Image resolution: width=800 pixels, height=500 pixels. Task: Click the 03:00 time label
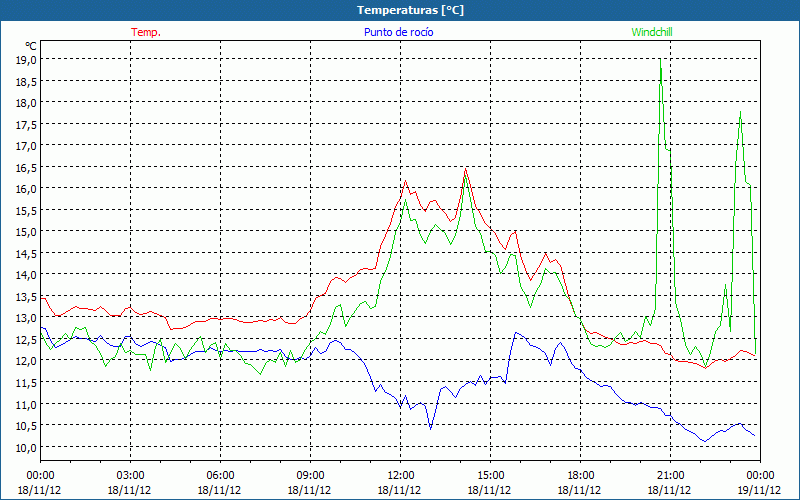130,476
